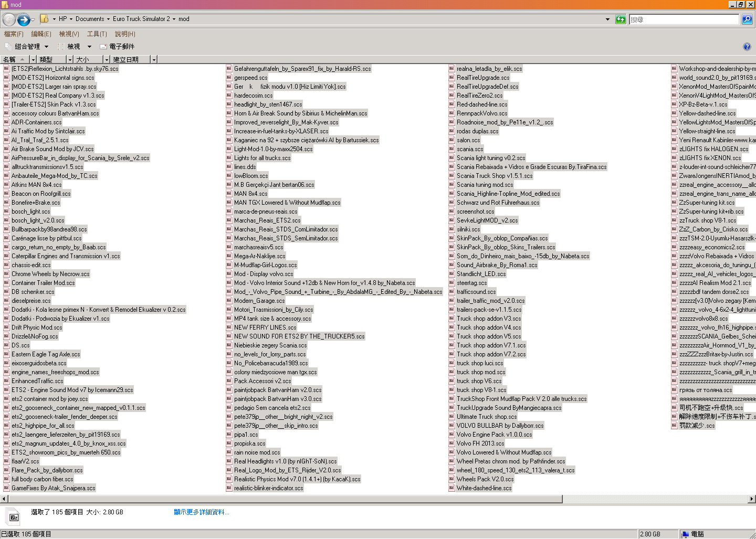The image size is (756, 539).
Task: Expand the address bar history dropdown
Action: tap(607, 19)
